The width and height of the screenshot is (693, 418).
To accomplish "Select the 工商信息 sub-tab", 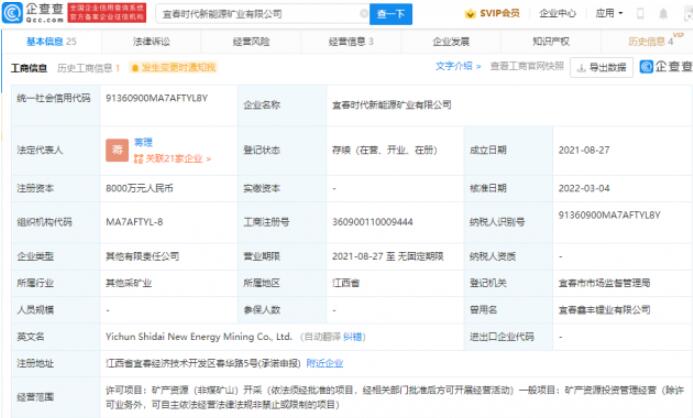I will (x=29, y=68).
